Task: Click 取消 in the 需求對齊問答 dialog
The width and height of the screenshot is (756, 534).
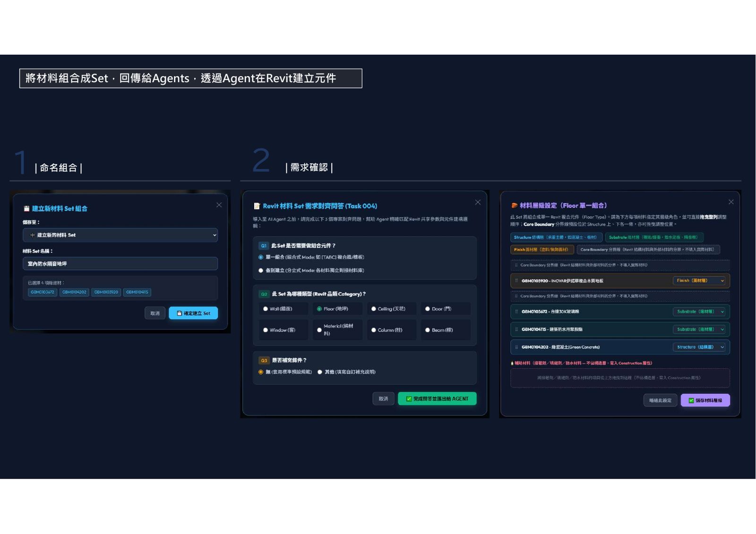Action: 383,399
